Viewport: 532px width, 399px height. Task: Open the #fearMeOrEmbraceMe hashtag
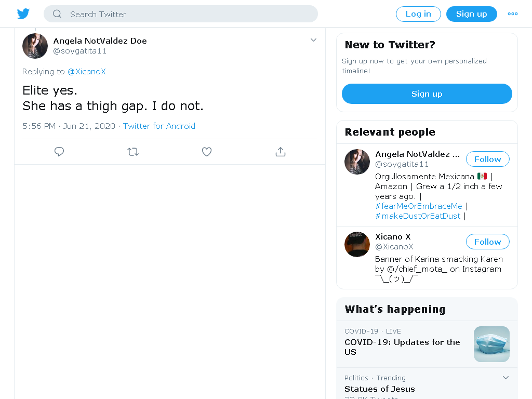point(419,206)
